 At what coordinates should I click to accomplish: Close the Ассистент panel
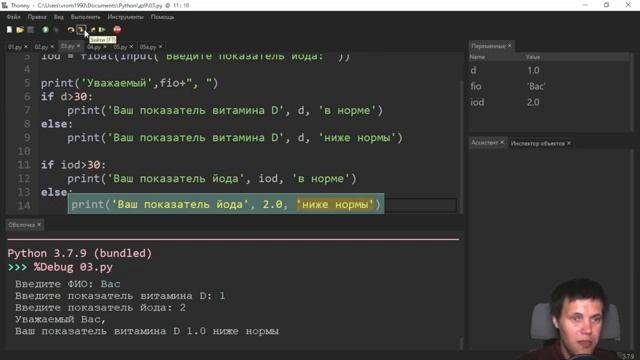tap(502, 142)
